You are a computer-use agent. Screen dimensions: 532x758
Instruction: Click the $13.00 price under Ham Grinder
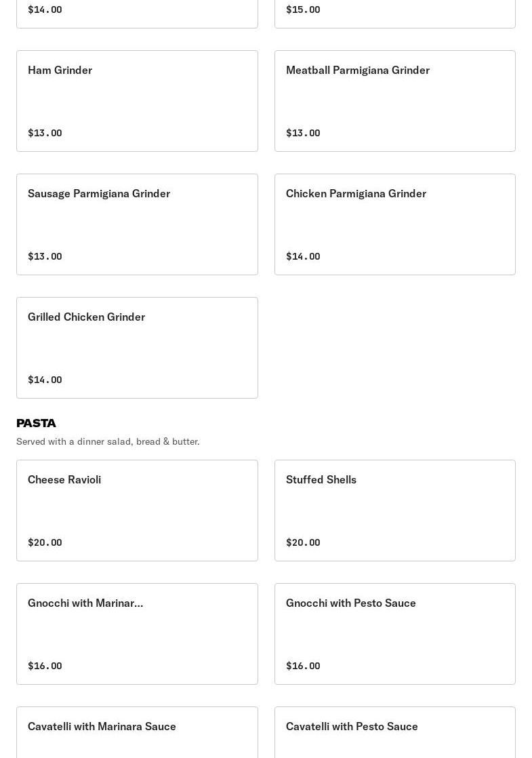click(45, 133)
